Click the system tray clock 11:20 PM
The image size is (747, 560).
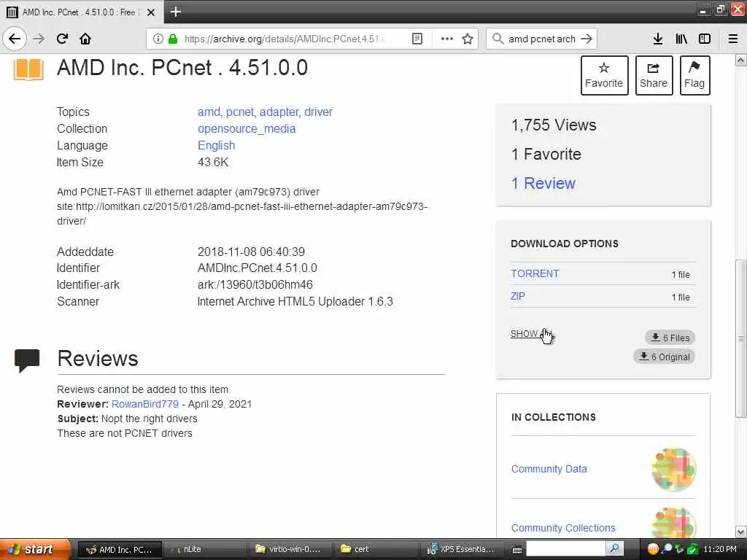click(x=720, y=550)
